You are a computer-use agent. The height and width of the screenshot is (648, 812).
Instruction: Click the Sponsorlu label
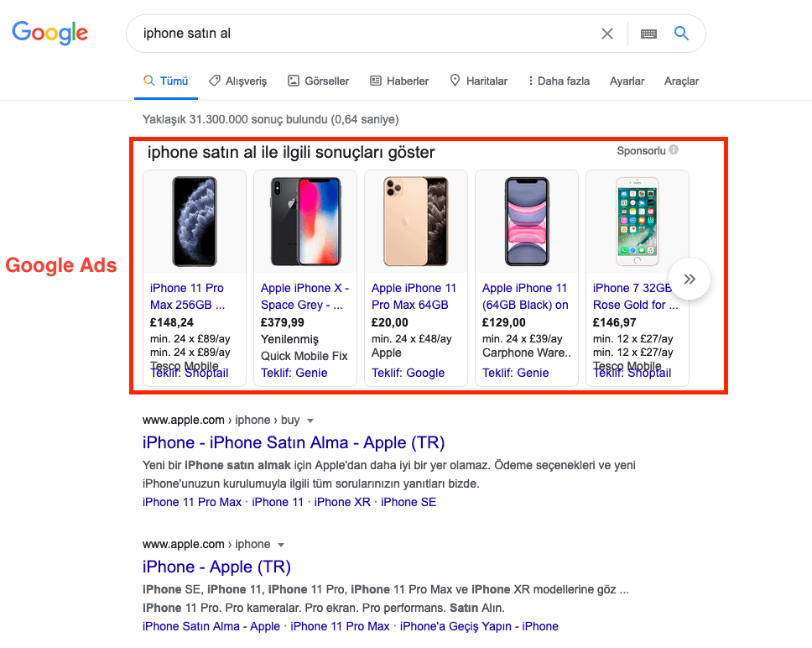tap(641, 151)
